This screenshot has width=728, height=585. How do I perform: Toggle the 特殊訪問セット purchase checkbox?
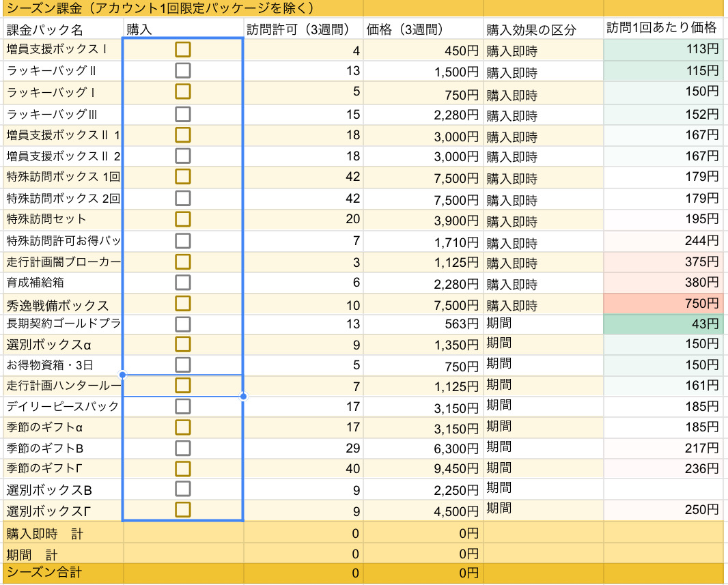point(182,219)
